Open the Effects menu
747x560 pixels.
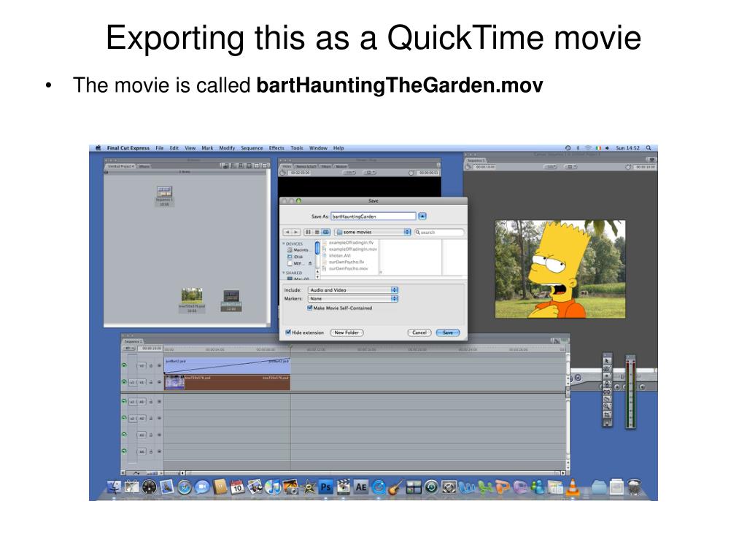coord(276,148)
